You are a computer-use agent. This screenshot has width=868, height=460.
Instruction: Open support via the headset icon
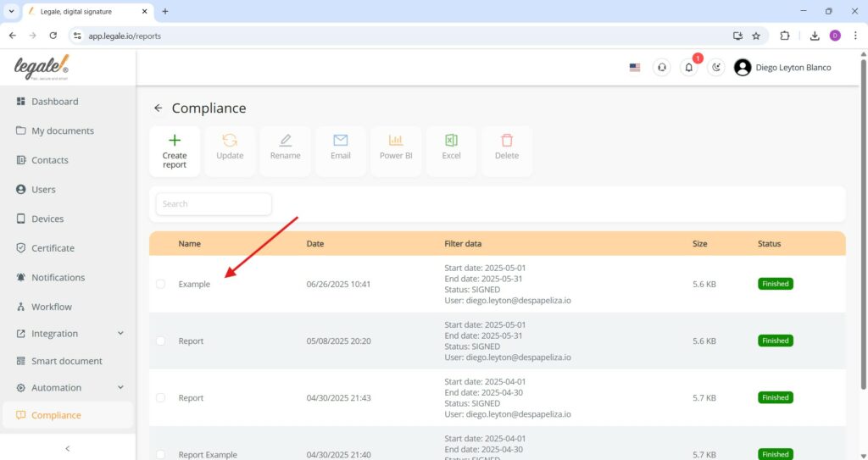click(661, 68)
